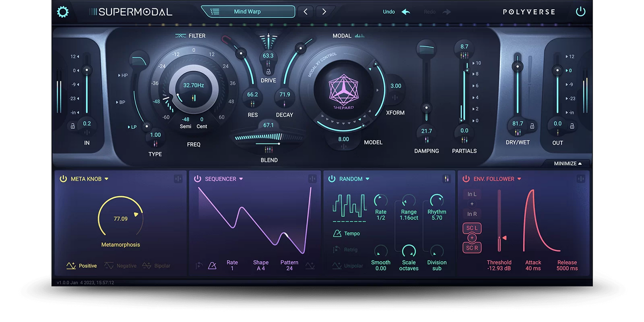Open the Random panel dropdown

point(367,179)
